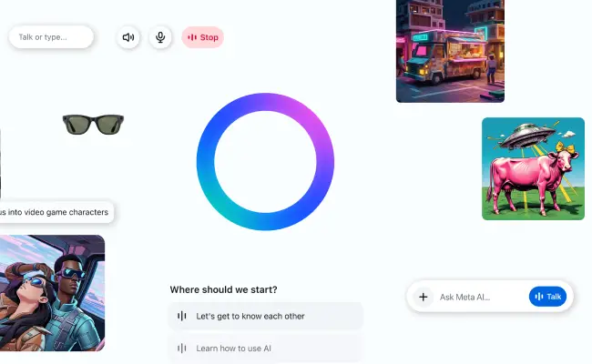This screenshot has width=592, height=364.
Task: Click the video game characters prompt chip
Action: 56,212
